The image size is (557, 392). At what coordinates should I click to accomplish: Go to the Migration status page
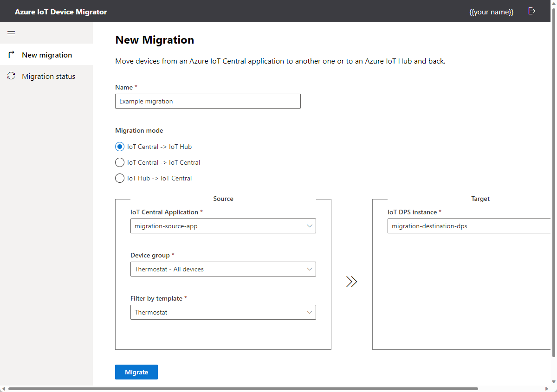point(46,76)
